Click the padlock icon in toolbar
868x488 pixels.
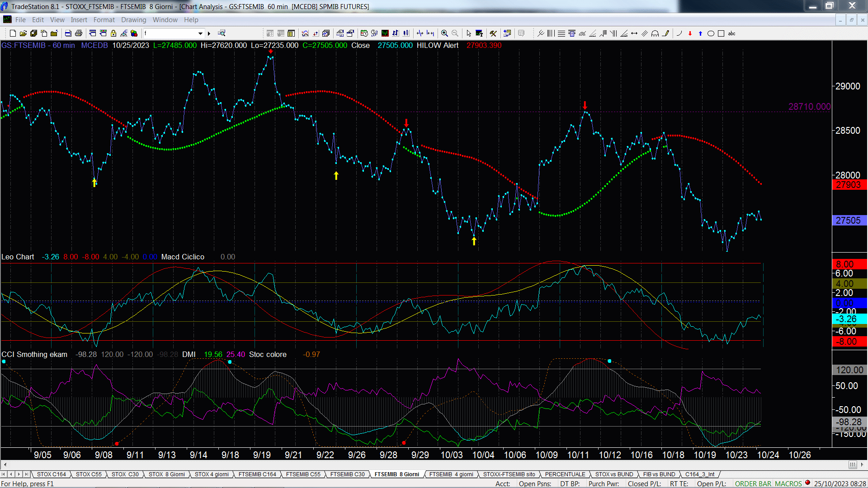pos(113,33)
